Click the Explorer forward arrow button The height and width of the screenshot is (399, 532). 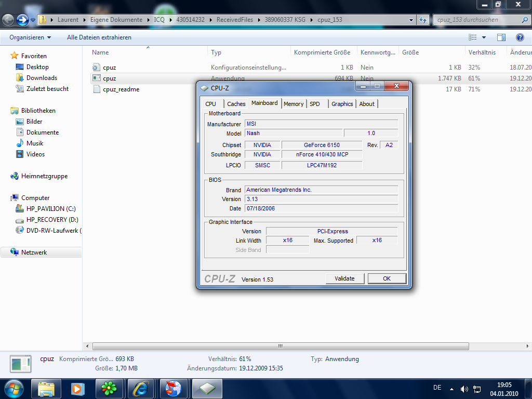click(x=23, y=20)
